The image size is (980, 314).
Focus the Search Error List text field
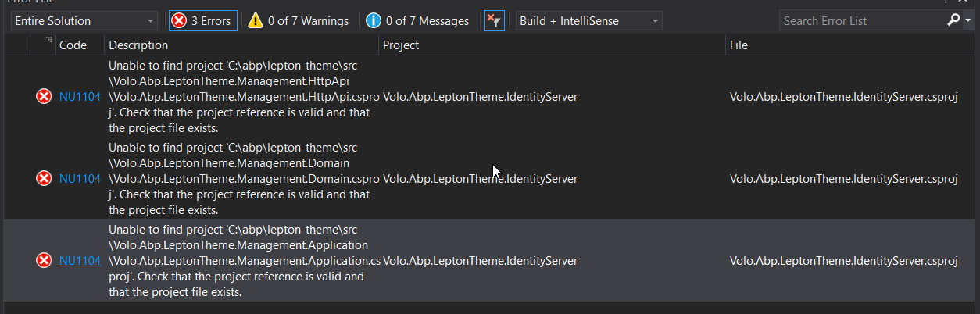tap(860, 21)
